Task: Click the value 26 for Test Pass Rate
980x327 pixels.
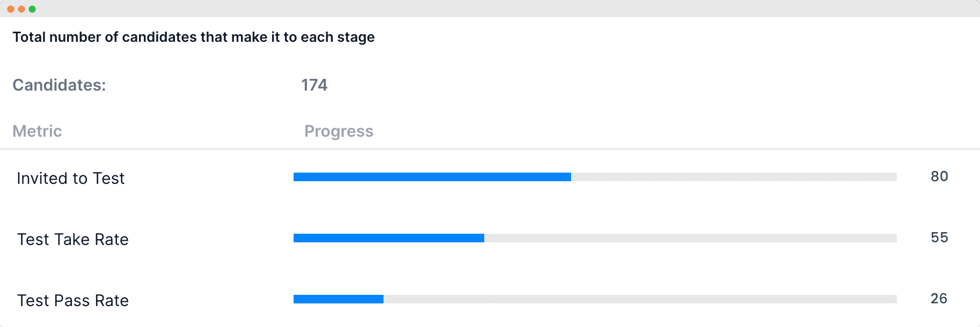Action: [939, 299]
